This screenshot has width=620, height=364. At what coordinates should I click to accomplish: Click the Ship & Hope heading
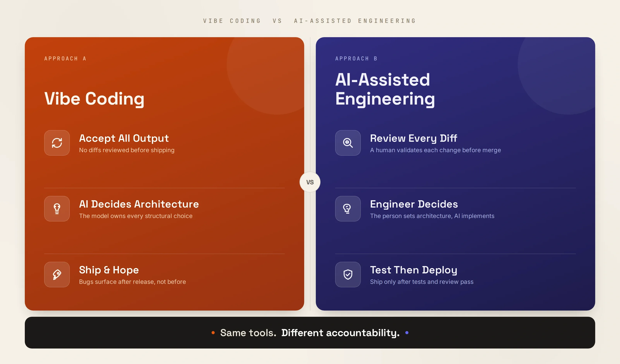109,270
